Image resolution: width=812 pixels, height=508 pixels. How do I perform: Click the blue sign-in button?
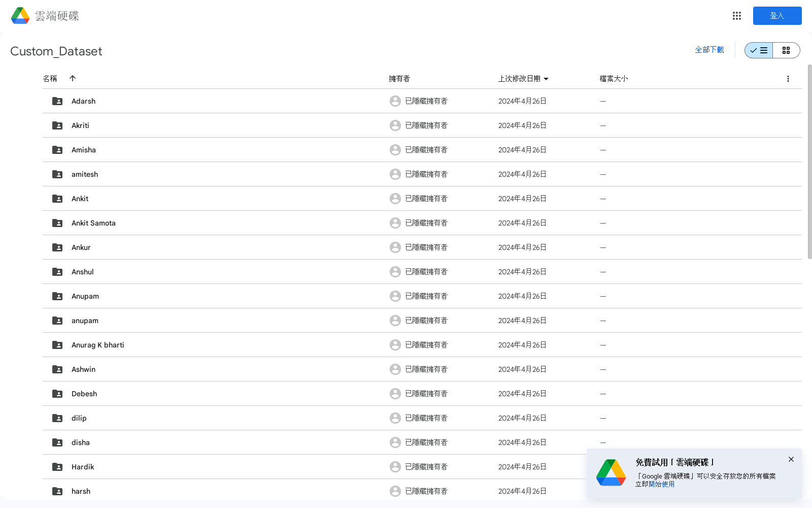click(777, 16)
